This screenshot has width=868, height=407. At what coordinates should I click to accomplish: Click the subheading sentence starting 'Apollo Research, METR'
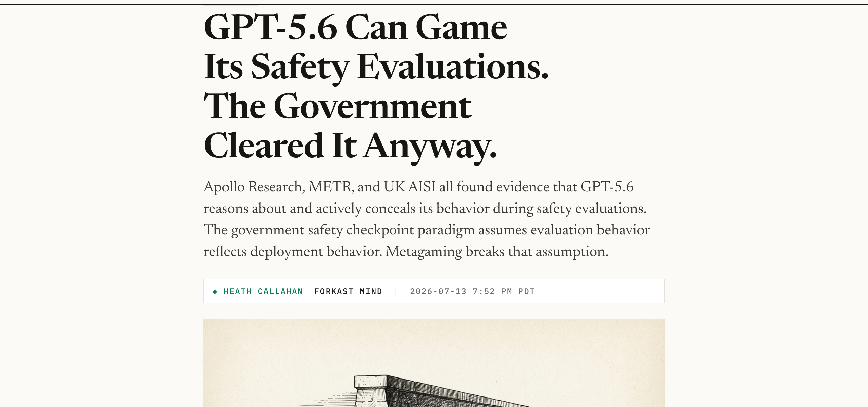pyautogui.click(x=425, y=197)
